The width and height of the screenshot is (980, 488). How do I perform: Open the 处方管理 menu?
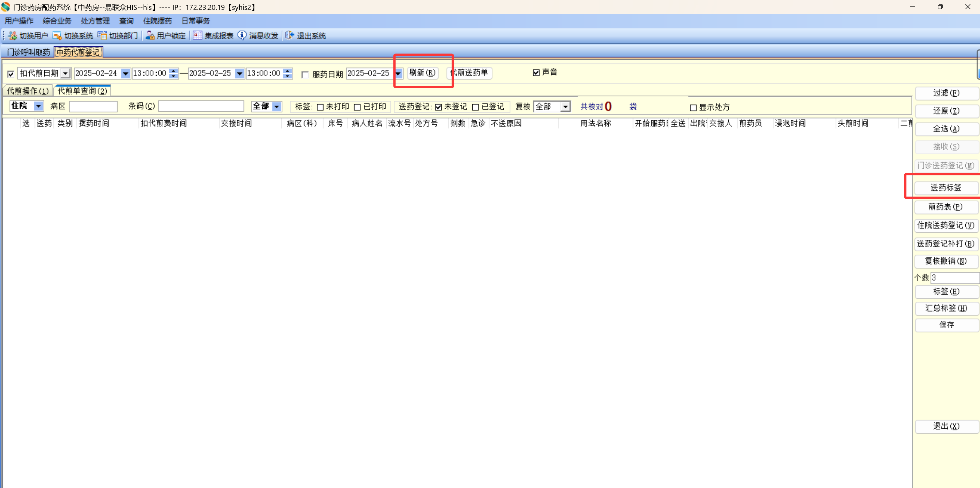(x=95, y=21)
